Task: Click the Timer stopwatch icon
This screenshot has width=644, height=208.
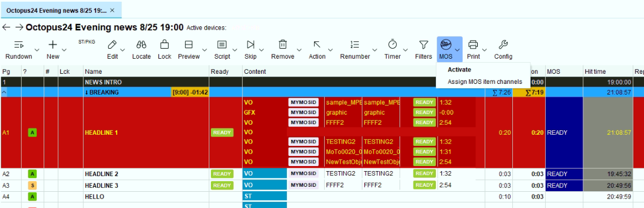Action: 393,44
